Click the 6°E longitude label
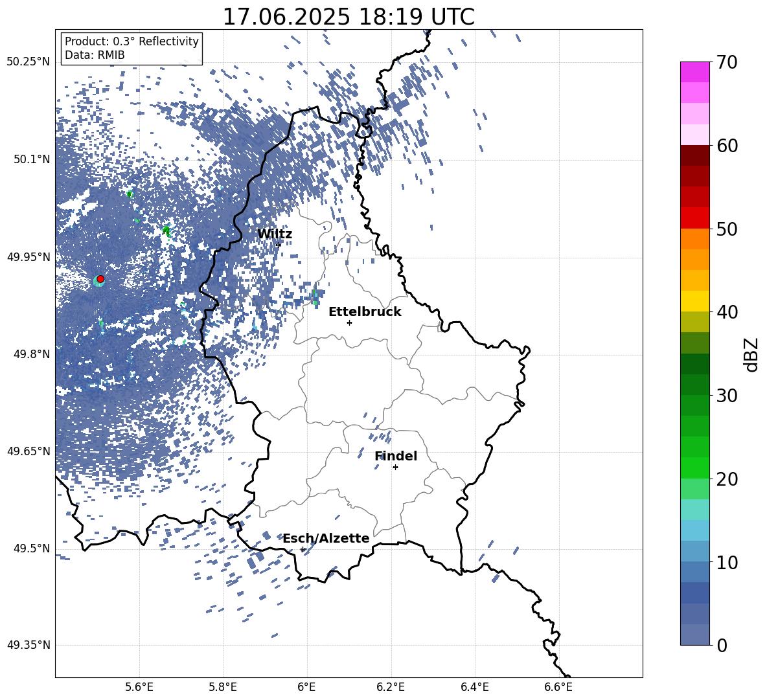 coord(307,687)
